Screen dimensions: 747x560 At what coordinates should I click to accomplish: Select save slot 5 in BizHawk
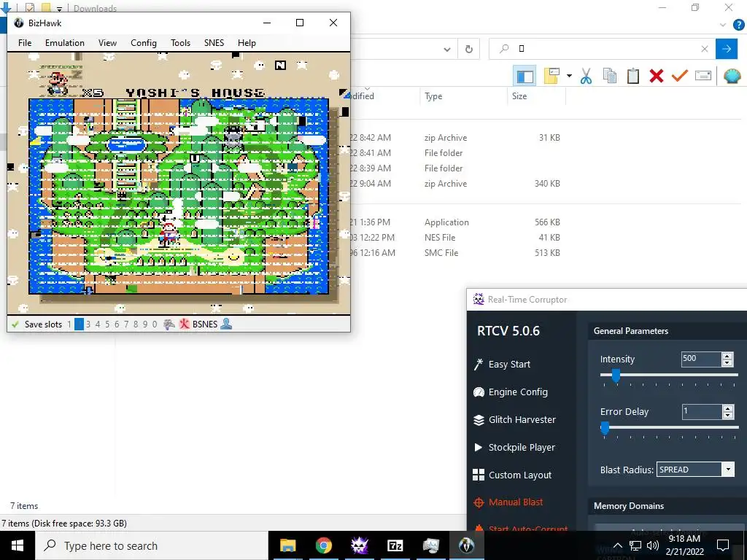click(x=107, y=324)
